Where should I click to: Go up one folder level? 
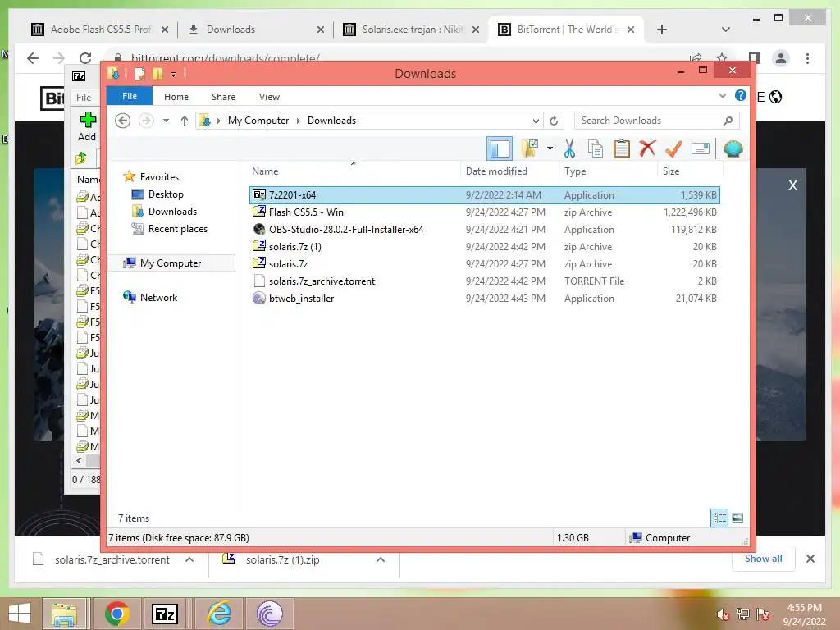185,121
